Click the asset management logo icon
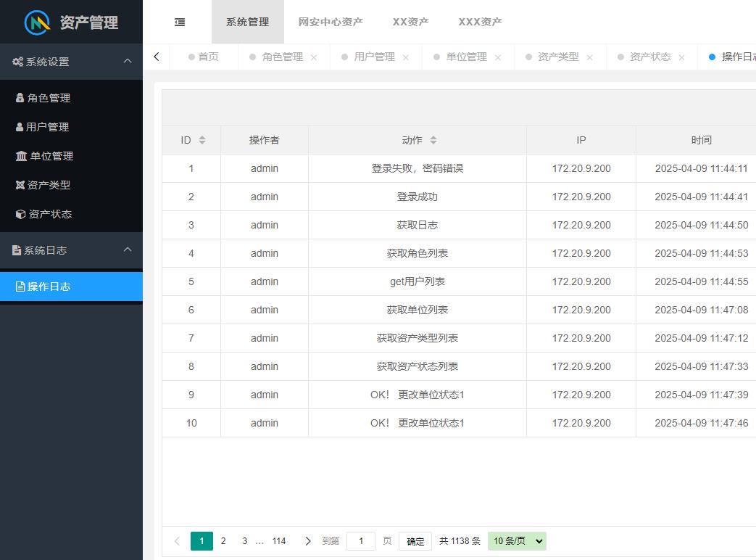756x560 pixels. click(x=37, y=22)
